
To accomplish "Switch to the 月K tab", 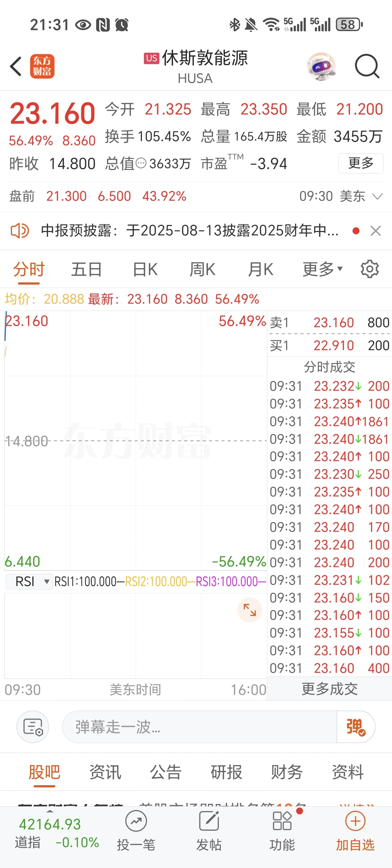I will [x=261, y=269].
